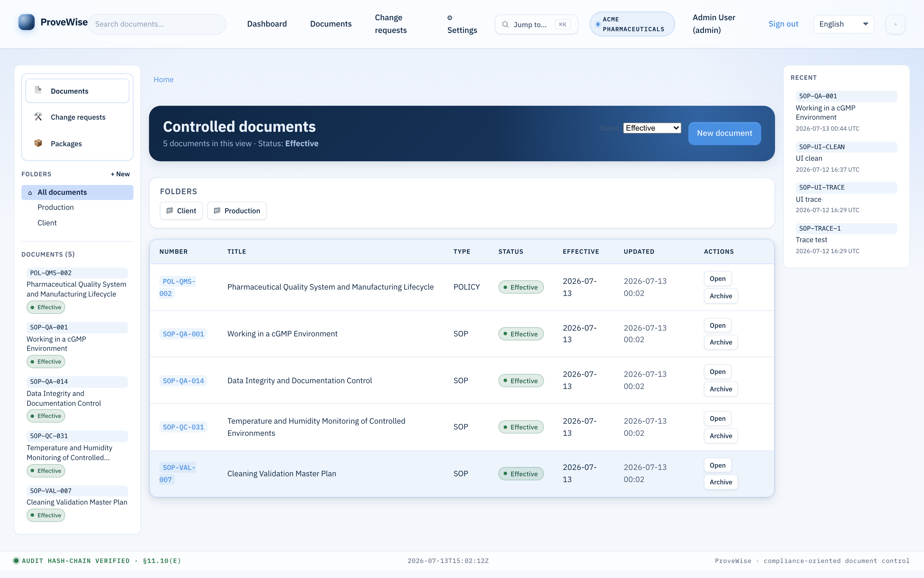Click the Change requests tools icon

[38, 116]
